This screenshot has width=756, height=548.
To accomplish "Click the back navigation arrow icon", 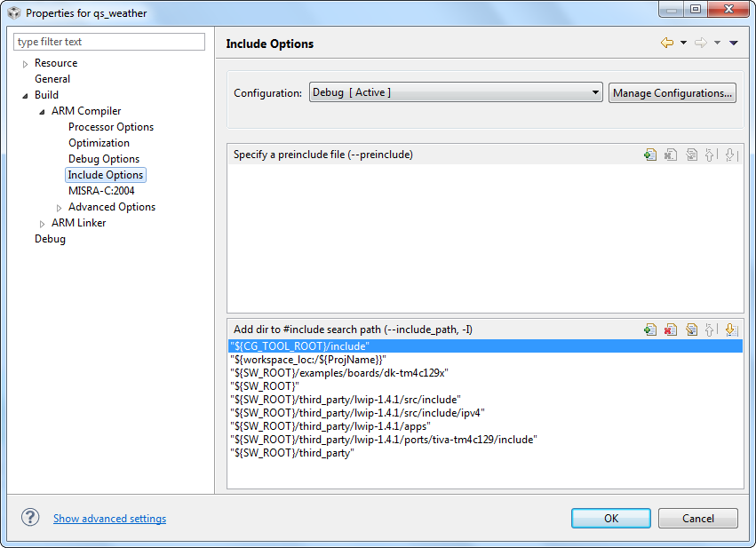I will (667, 43).
